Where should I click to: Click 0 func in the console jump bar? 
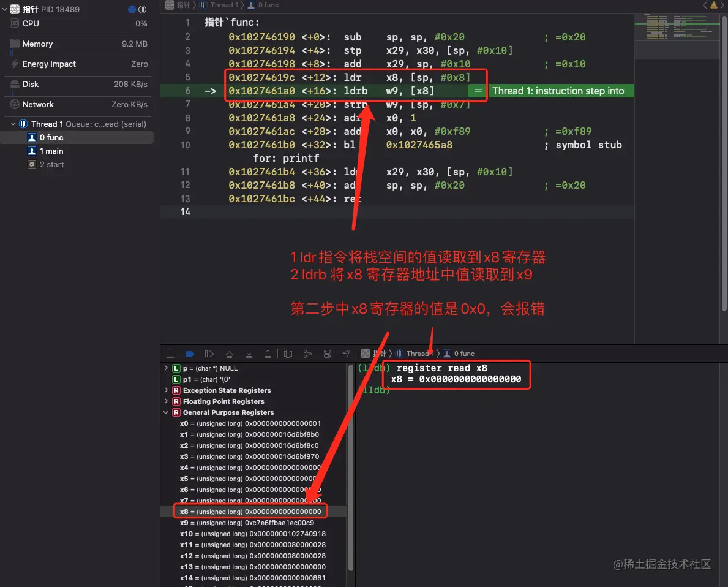point(462,354)
